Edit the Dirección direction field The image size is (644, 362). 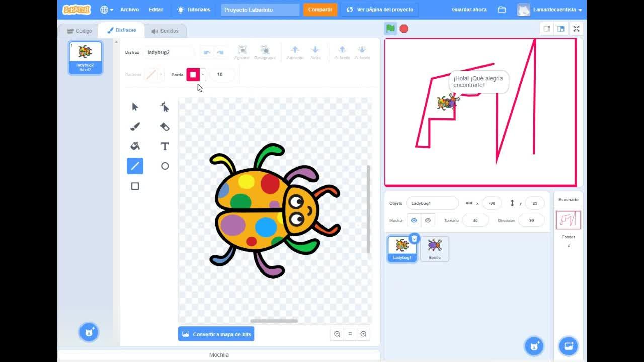[532, 220]
